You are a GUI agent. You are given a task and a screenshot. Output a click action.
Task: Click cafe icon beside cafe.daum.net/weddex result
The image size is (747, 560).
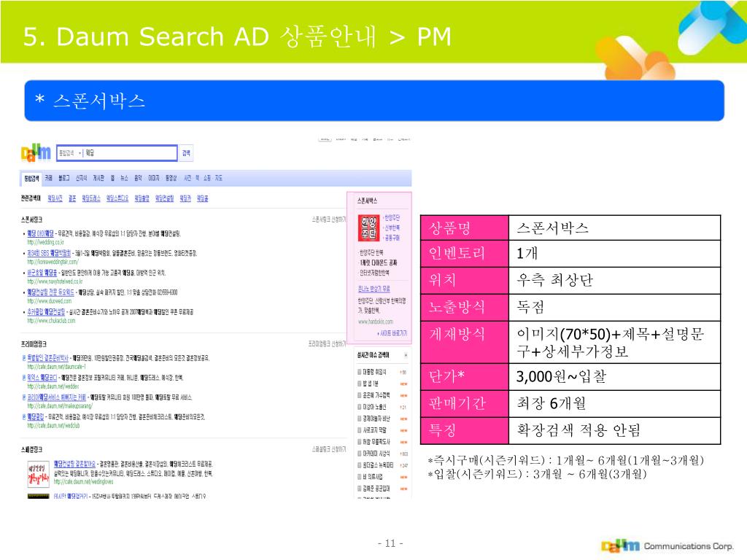click(x=24, y=378)
